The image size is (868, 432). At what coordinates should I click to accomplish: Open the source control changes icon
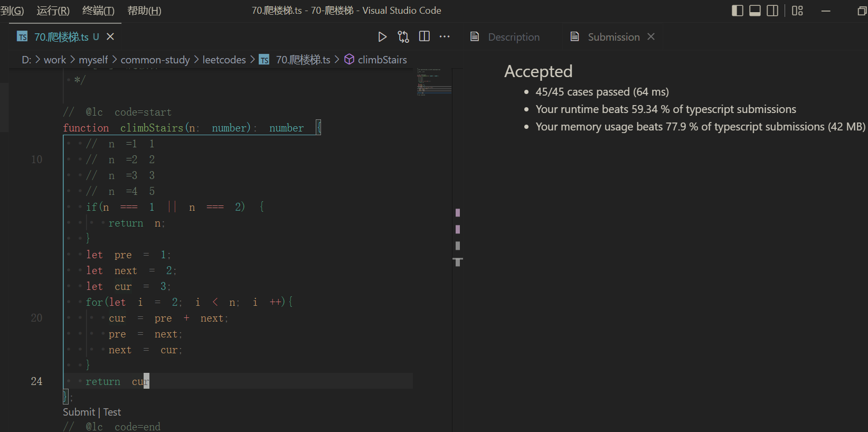coord(403,36)
